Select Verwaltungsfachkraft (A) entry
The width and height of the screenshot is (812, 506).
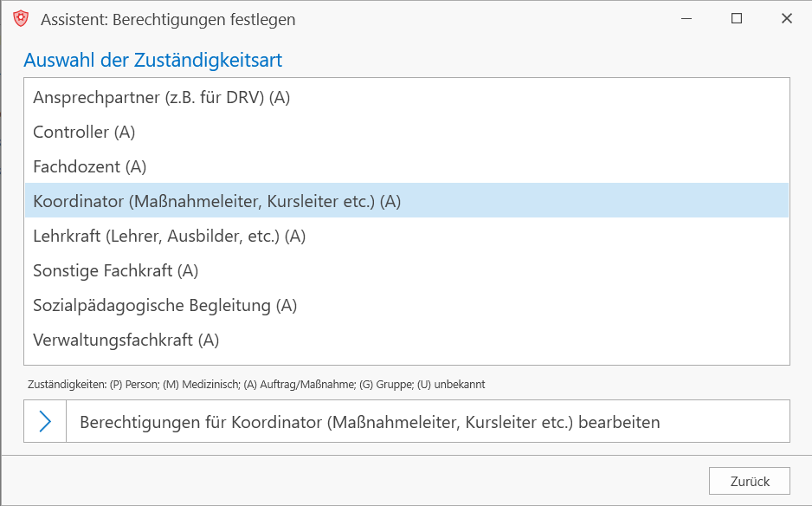(x=407, y=341)
